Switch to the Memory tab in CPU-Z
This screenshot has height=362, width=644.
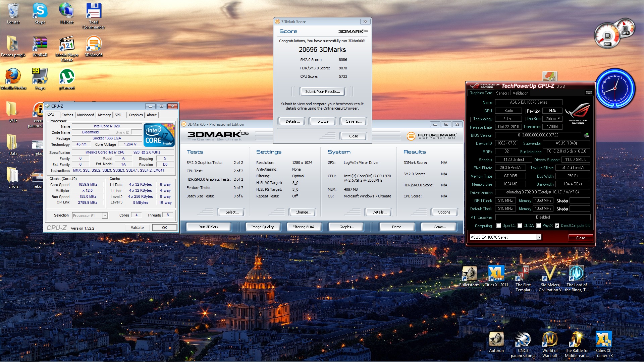[104, 115]
